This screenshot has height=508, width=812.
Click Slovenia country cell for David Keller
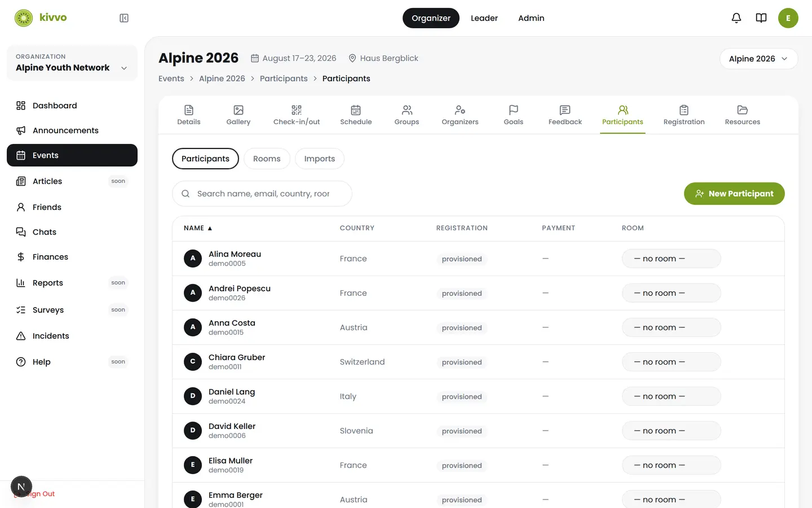(x=356, y=431)
